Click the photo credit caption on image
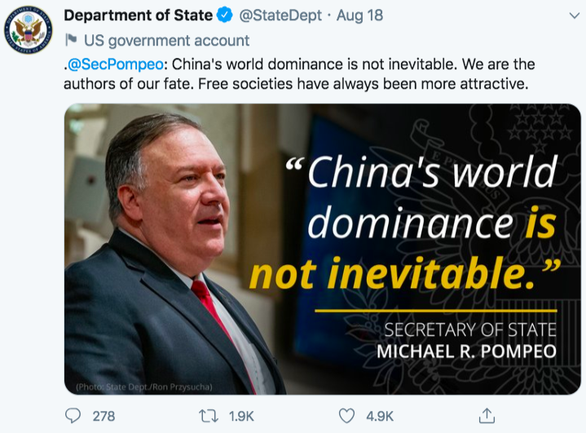Screen dimensions: 586x433 tap(144, 387)
